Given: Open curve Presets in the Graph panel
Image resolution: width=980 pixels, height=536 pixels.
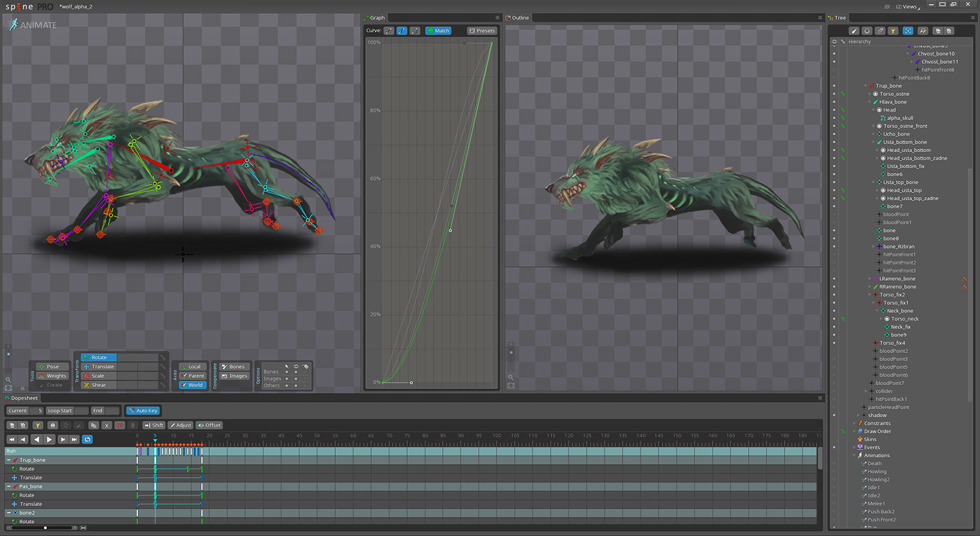Looking at the screenshot, I should point(482,31).
